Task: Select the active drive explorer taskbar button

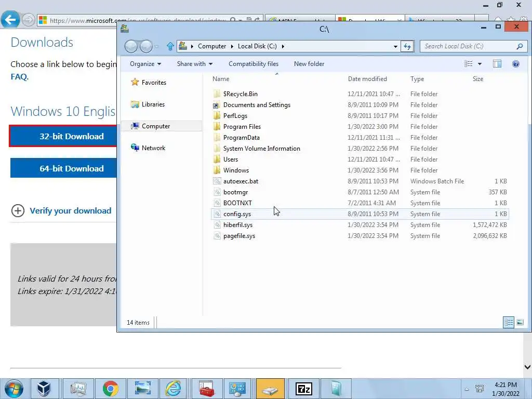Action: tap(270, 389)
